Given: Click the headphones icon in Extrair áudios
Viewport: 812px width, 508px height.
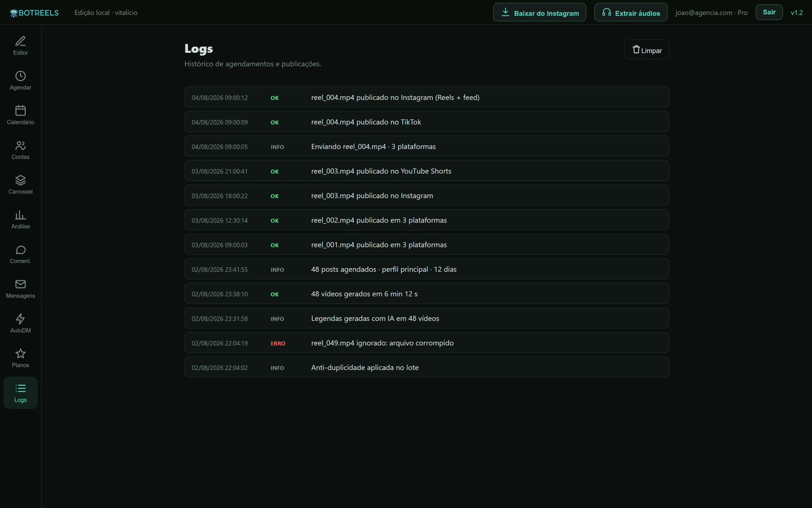Looking at the screenshot, I should [606, 12].
